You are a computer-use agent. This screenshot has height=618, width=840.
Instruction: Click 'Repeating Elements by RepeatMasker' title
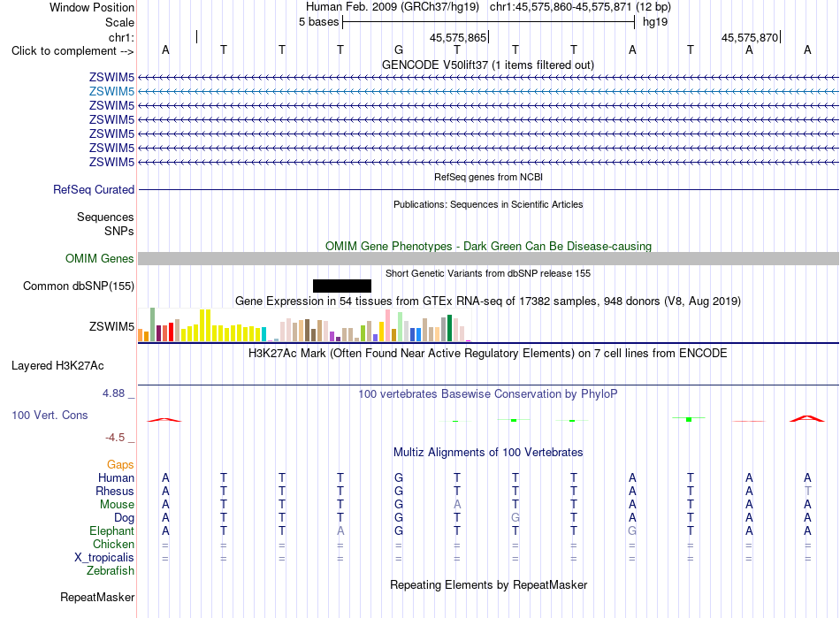[x=489, y=584]
